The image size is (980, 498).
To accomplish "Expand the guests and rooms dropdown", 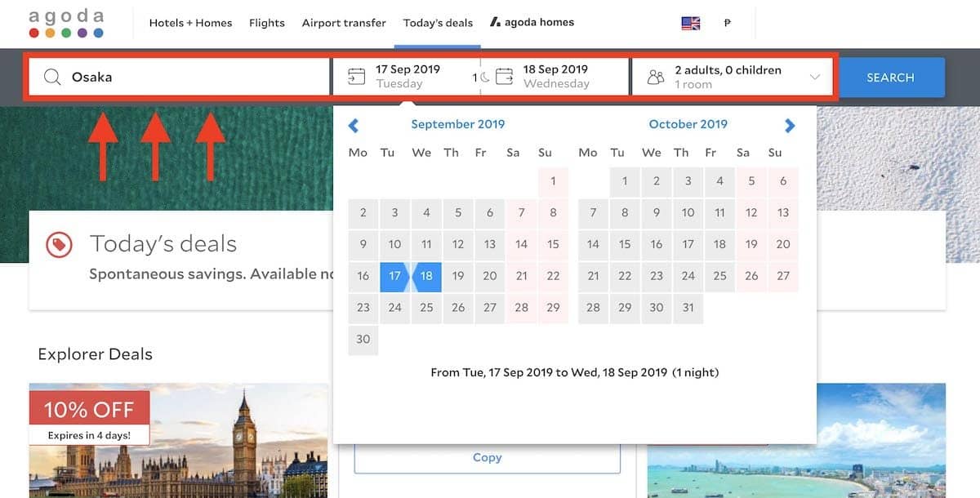I will tap(814, 77).
